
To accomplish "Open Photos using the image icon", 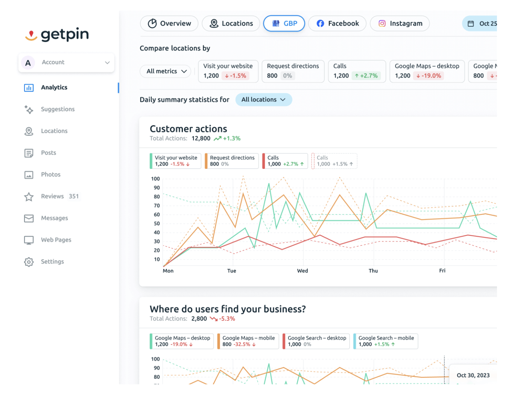I will 29,175.
